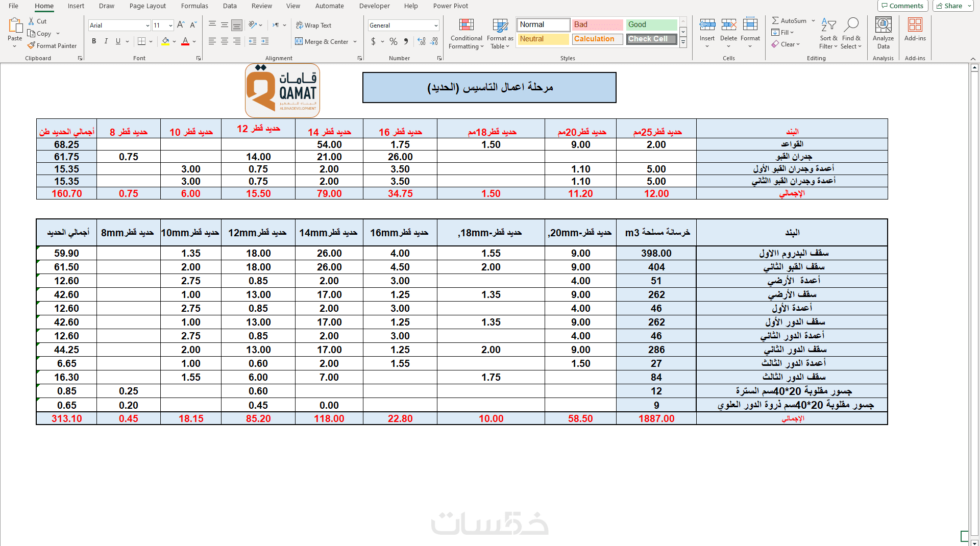The image size is (980, 546).
Task: Toggle Align Right for the cell
Action: 237,41
